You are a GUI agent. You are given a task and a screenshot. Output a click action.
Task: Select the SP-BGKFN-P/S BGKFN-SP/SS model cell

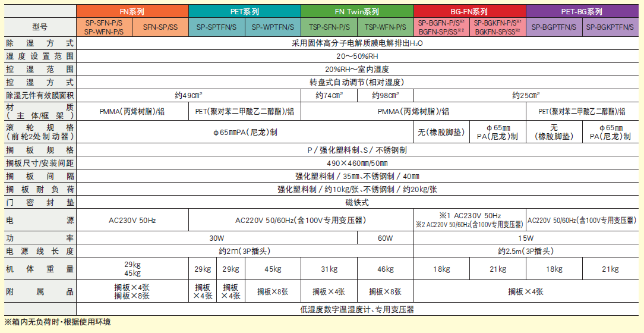pyautogui.click(x=498, y=27)
